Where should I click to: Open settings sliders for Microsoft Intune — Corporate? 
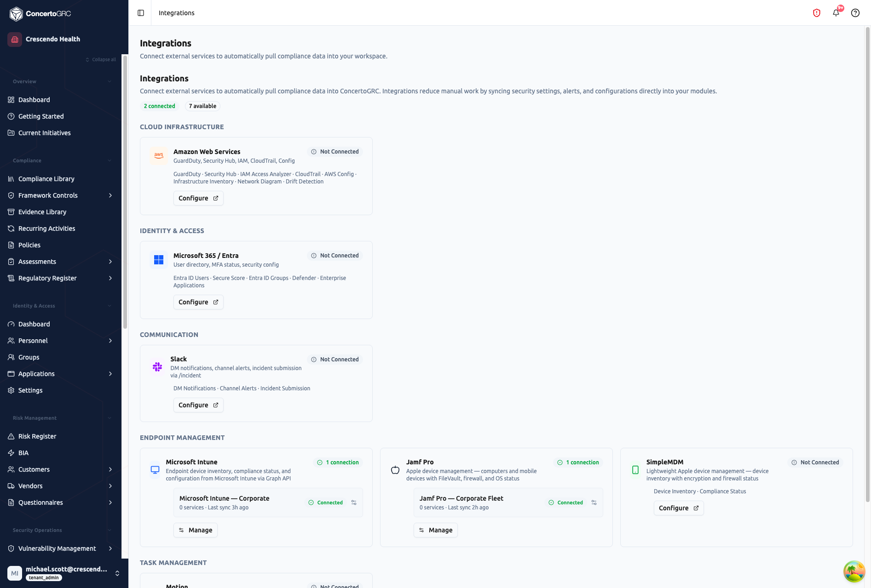[354, 502]
